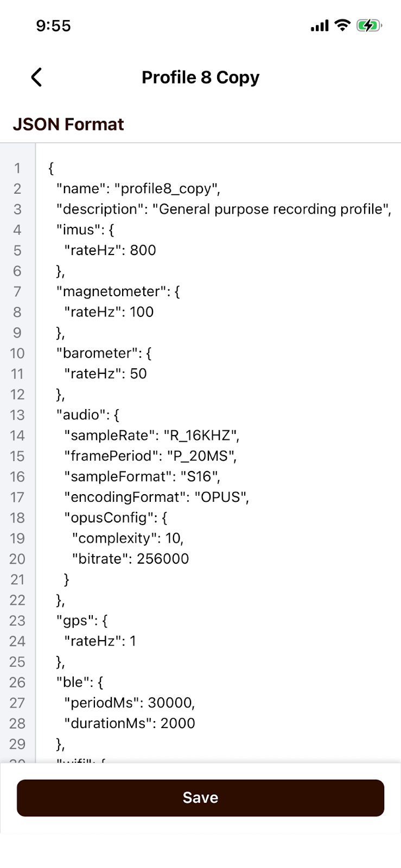Tap the Save button
The width and height of the screenshot is (401, 868).
tap(200, 797)
